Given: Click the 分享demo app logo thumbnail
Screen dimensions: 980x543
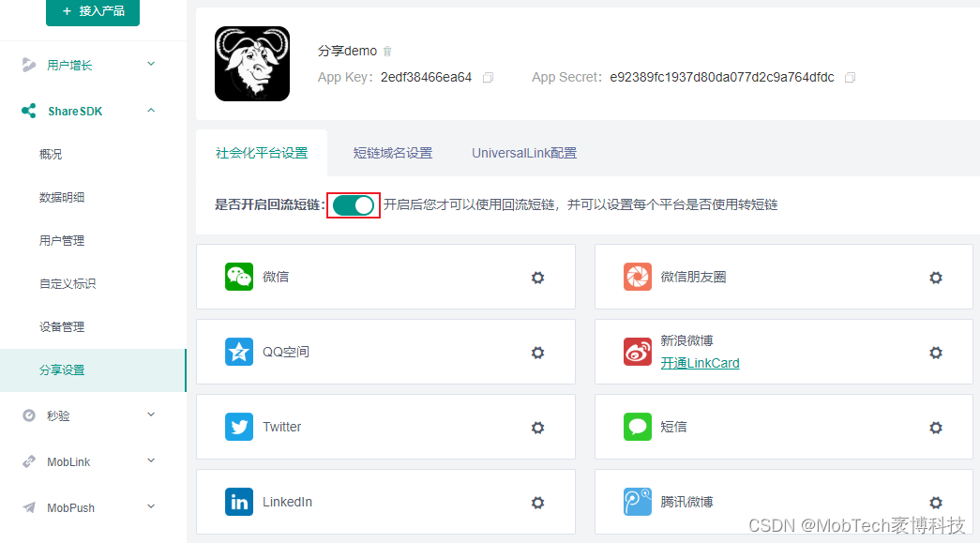Looking at the screenshot, I should click(252, 64).
